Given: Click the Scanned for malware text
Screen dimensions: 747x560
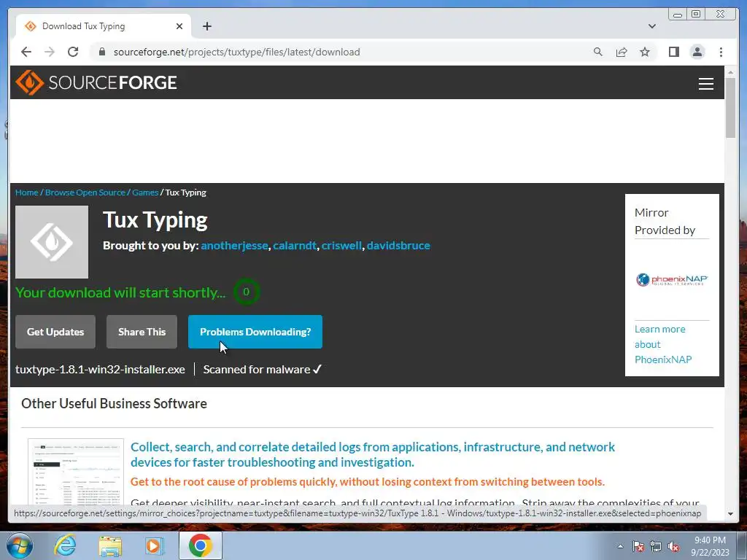Looking at the screenshot, I should pos(263,370).
